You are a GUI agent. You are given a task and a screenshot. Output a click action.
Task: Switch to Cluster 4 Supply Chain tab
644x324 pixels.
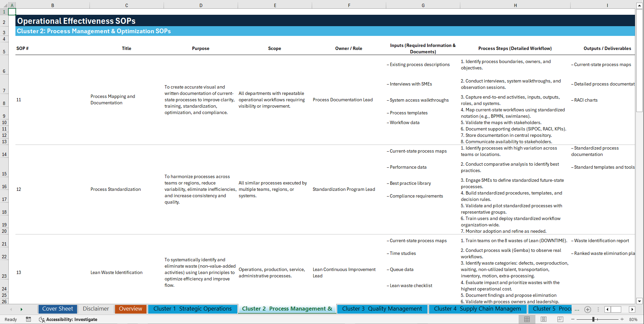coord(477,309)
